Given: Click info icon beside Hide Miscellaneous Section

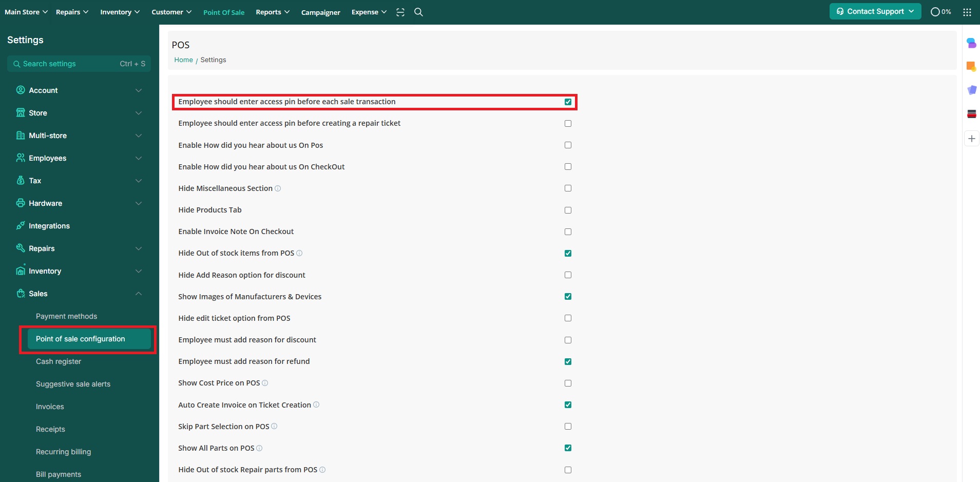Looking at the screenshot, I should 278,188.
